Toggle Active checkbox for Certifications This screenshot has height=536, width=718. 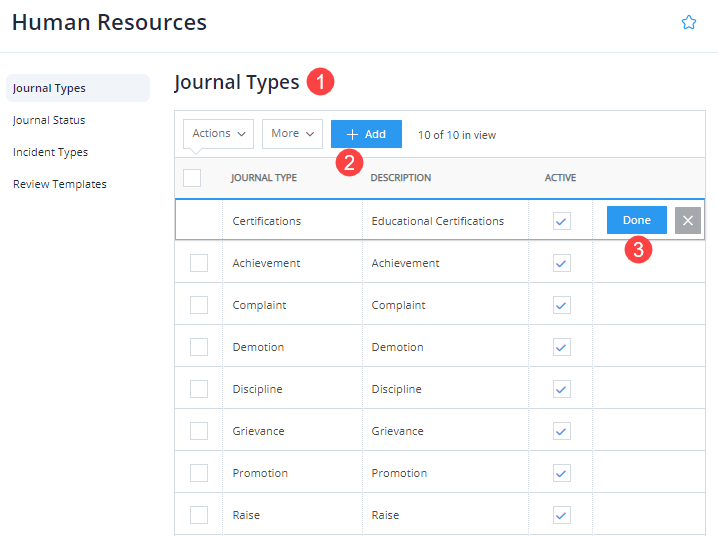coord(561,221)
